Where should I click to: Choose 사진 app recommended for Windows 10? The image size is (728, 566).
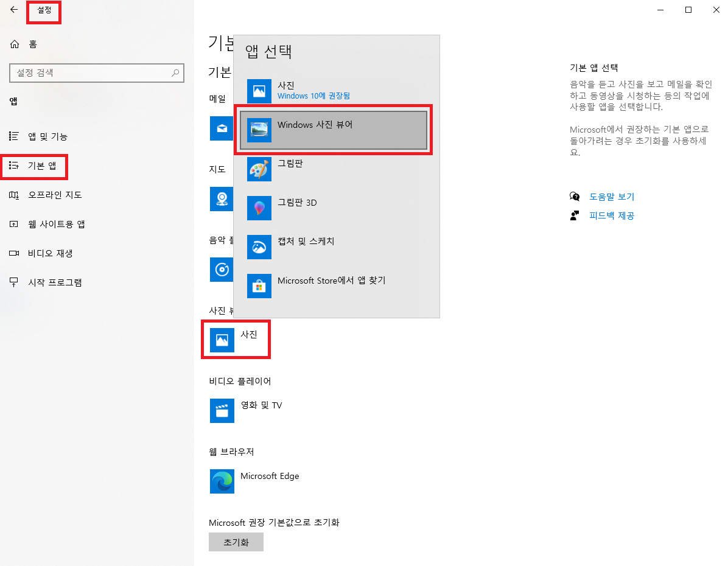(x=334, y=91)
